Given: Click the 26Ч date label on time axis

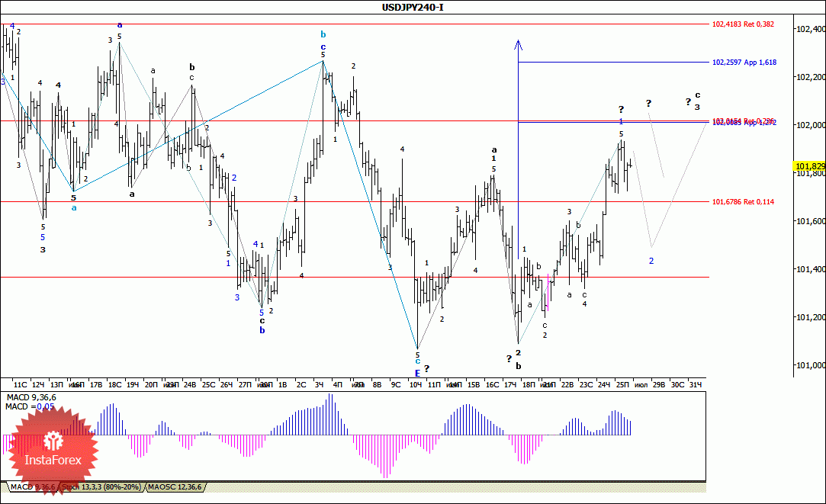Looking at the screenshot, I should pyautogui.click(x=226, y=385).
